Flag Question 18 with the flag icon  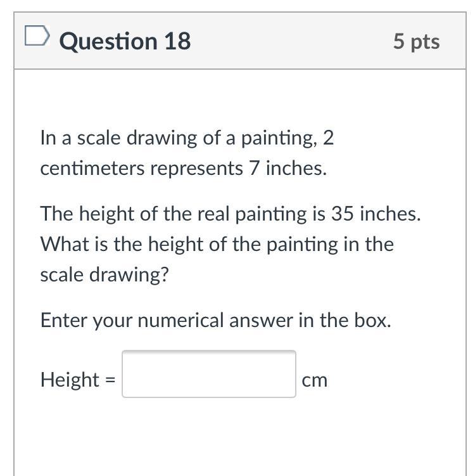coord(37,37)
